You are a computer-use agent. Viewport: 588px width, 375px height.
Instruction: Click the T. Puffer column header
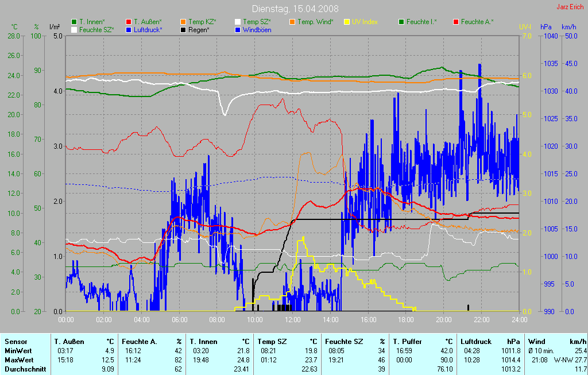407,342
